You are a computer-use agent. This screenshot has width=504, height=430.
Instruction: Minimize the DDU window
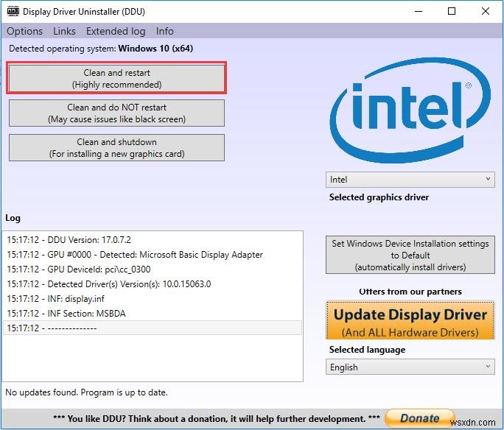click(x=418, y=11)
